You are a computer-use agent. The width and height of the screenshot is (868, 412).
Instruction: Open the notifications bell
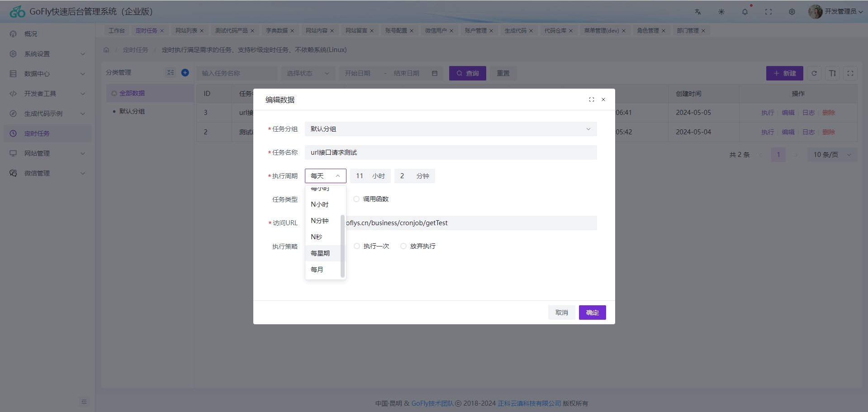pyautogui.click(x=745, y=12)
